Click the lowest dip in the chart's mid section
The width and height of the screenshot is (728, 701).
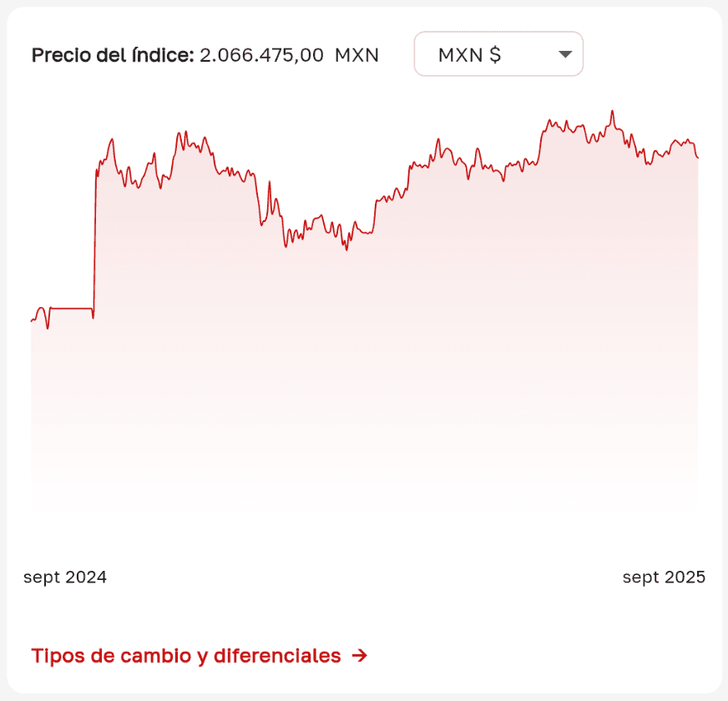[346, 250]
